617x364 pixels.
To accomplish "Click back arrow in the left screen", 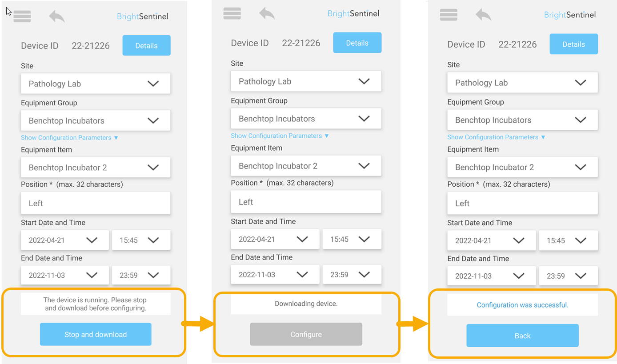I will pos(56,16).
